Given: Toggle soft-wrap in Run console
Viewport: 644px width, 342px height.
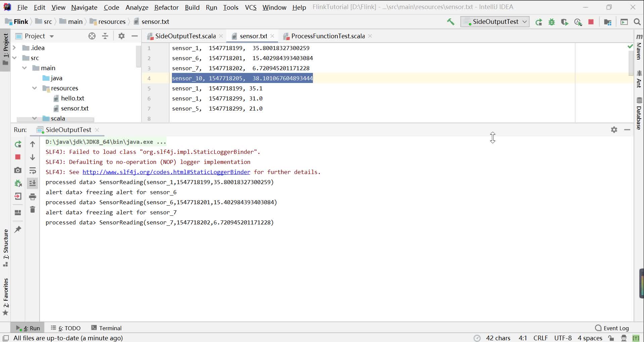Looking at the screenshot, I should [x=33, y=170].
